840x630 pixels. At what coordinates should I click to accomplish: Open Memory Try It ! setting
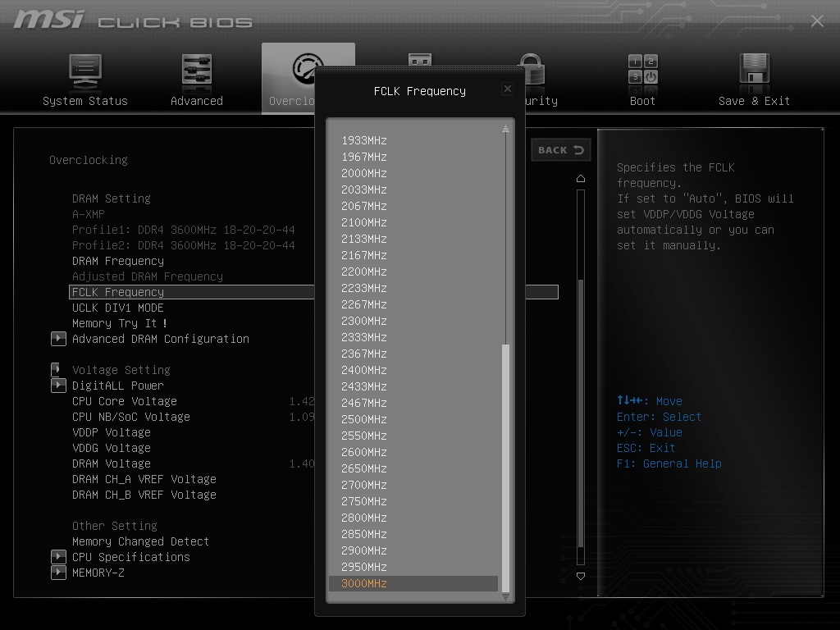click(120, 323)
